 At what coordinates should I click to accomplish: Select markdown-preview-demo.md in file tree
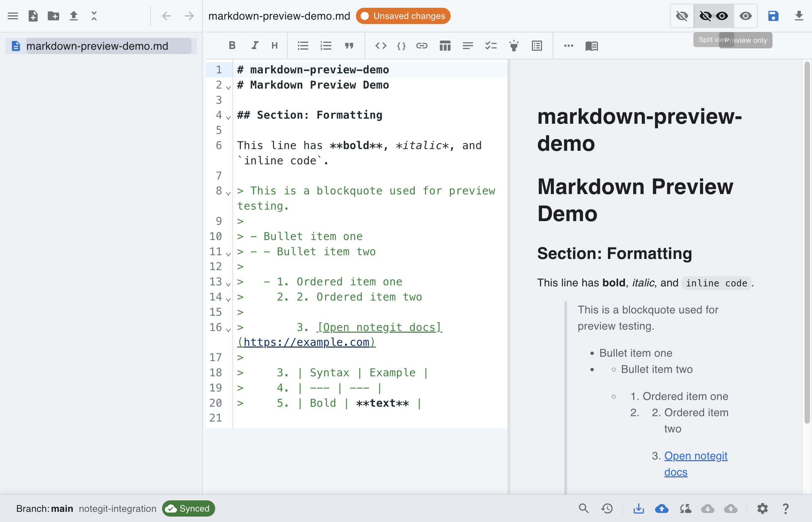tap(101, 46)
